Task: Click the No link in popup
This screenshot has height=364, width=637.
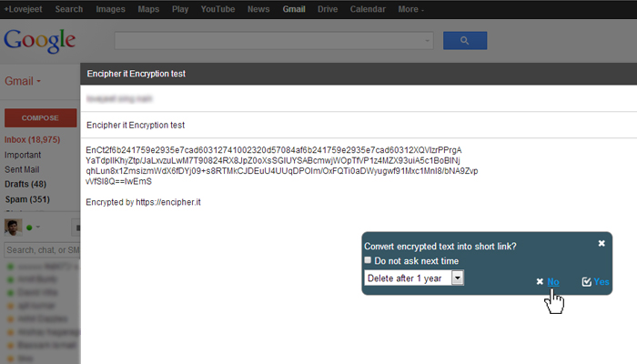Action: [x=553, y=281]
